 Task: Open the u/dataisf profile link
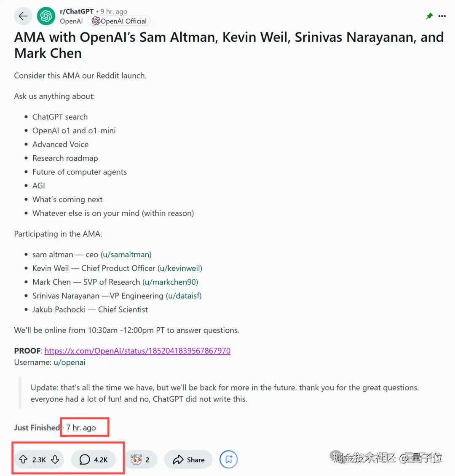(184, 296)
